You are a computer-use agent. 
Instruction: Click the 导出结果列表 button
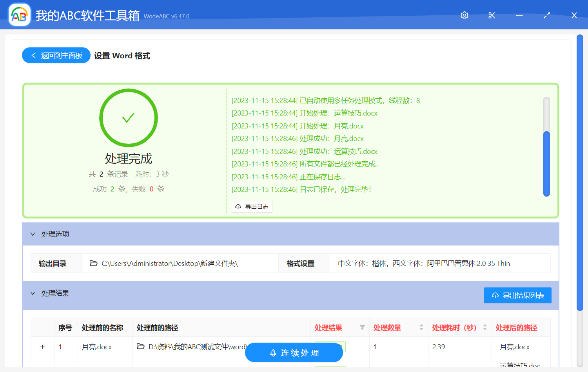pyautogui.click(x=517, y=295)
